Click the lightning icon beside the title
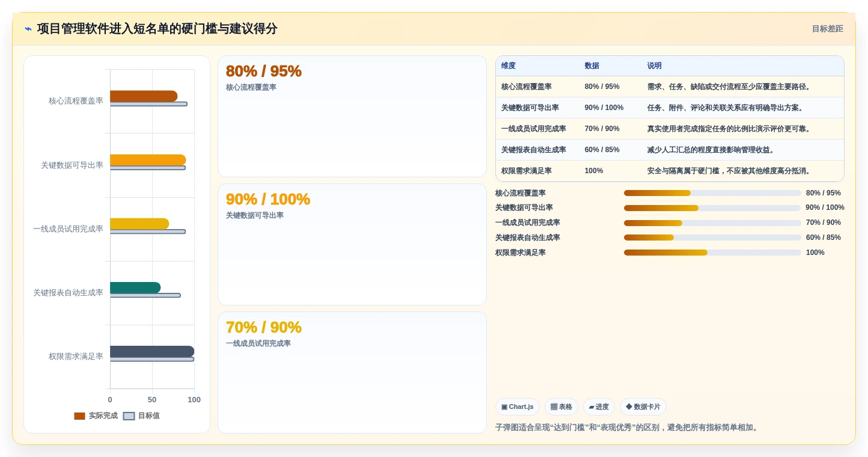868x457 pixels. tap(28, 29)
